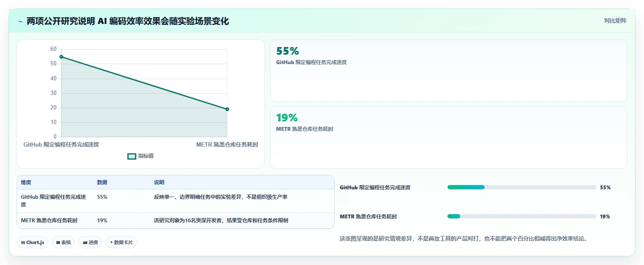Click the 19% value right of progress bar
644x265 pixels.
605,217
